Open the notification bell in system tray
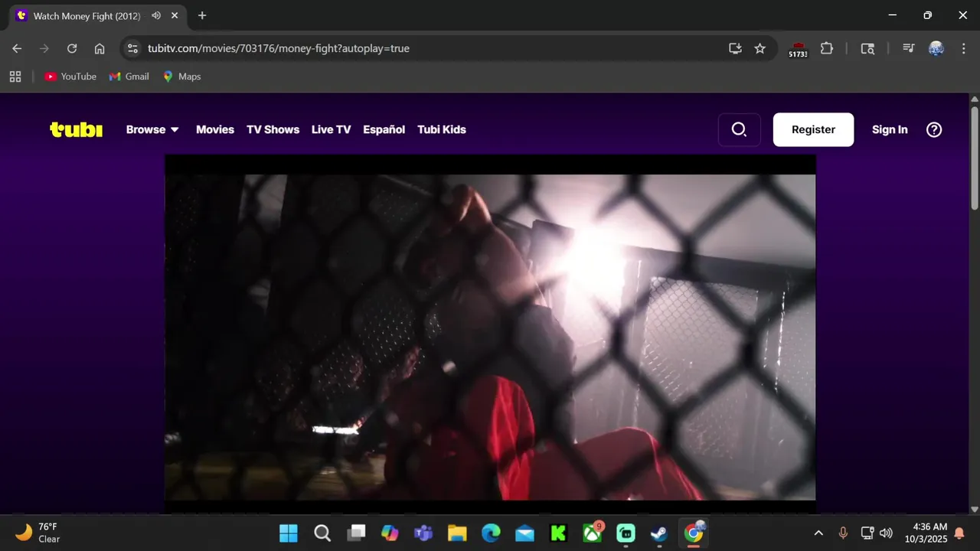The image size is (980, 551). 959,533
